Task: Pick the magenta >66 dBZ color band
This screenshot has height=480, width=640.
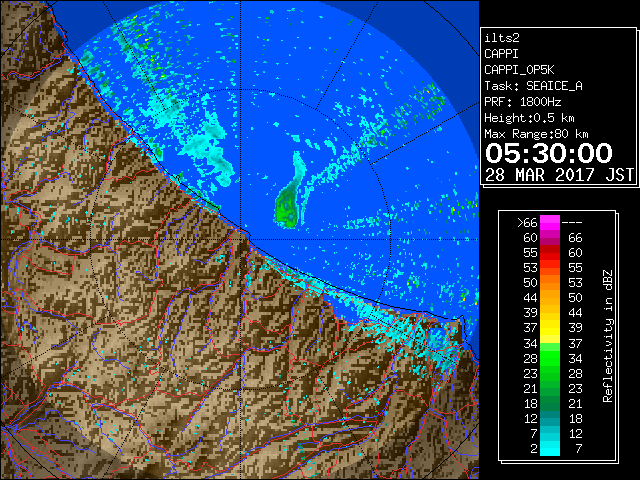Action: [550, 223]
